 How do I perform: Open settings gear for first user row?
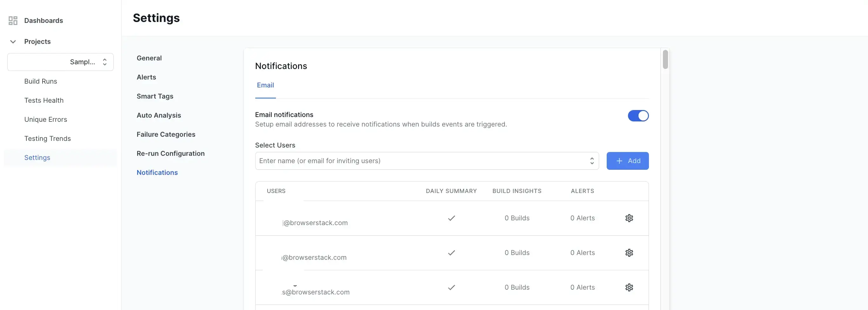click(x=629, y=218)
